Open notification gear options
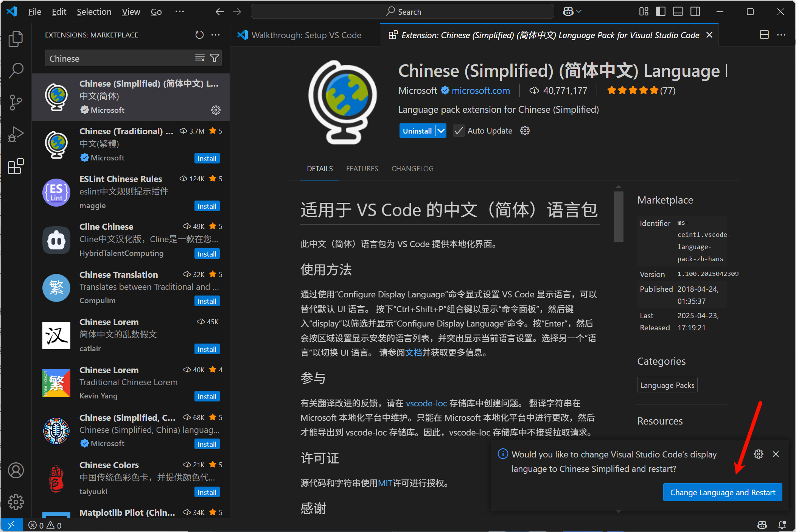This screenshot has width=796, height=532. (x=759, y=454)
